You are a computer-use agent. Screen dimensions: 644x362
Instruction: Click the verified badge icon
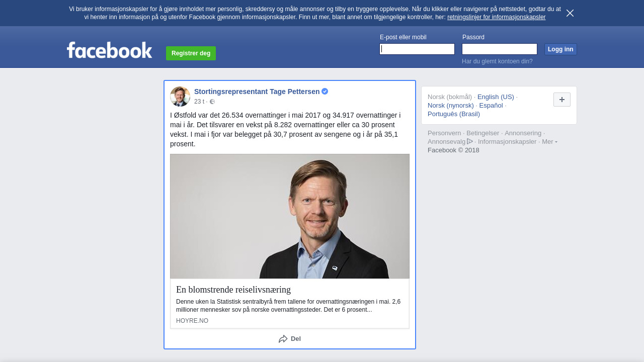(325, 91)
